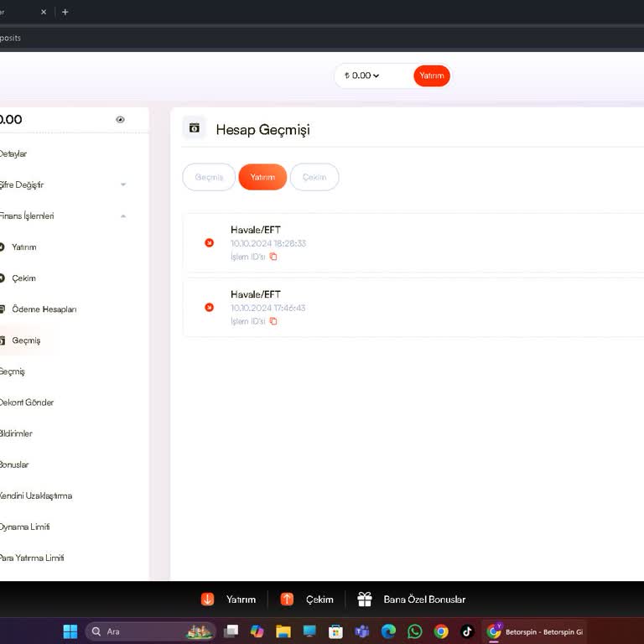Switch to the Çekim history tab
Screen dimensions: 644x644
[314, 177]
